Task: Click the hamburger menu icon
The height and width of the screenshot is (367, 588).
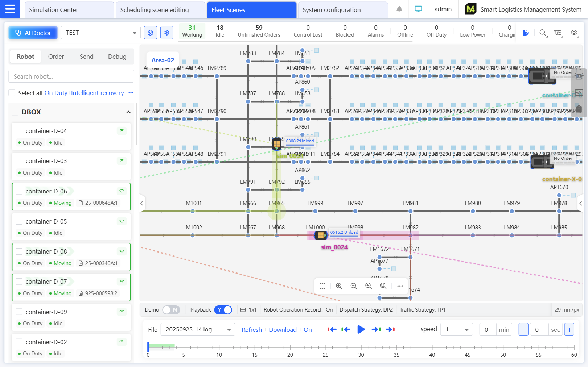Action: coord(10,9)
